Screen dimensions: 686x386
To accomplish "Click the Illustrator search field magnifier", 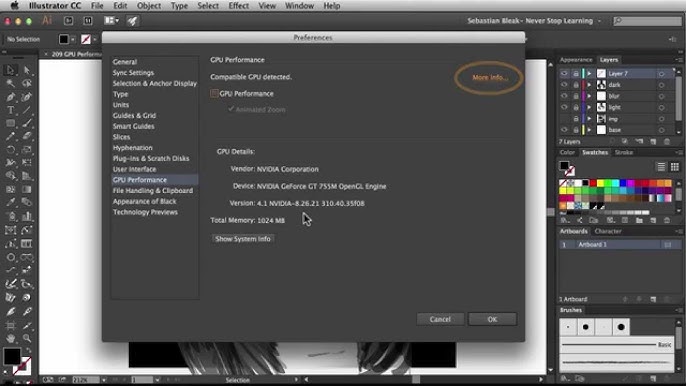I will (618, 21).
